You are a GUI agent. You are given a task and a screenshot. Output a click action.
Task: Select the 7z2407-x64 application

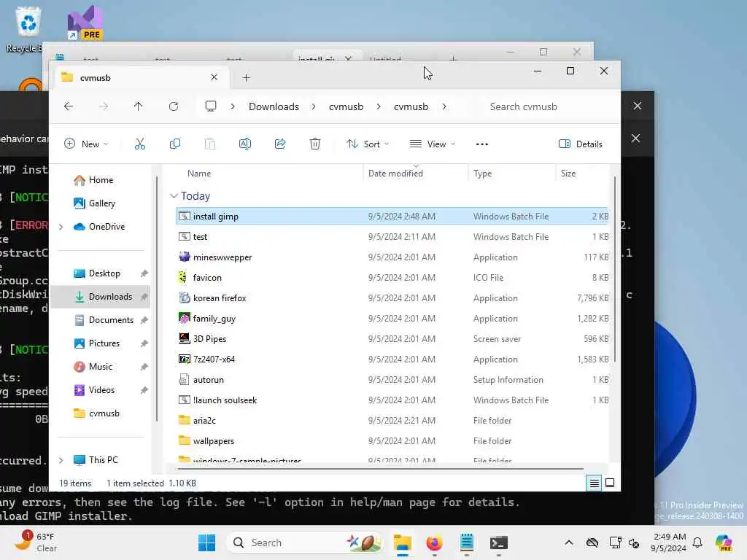click(392, 359)
